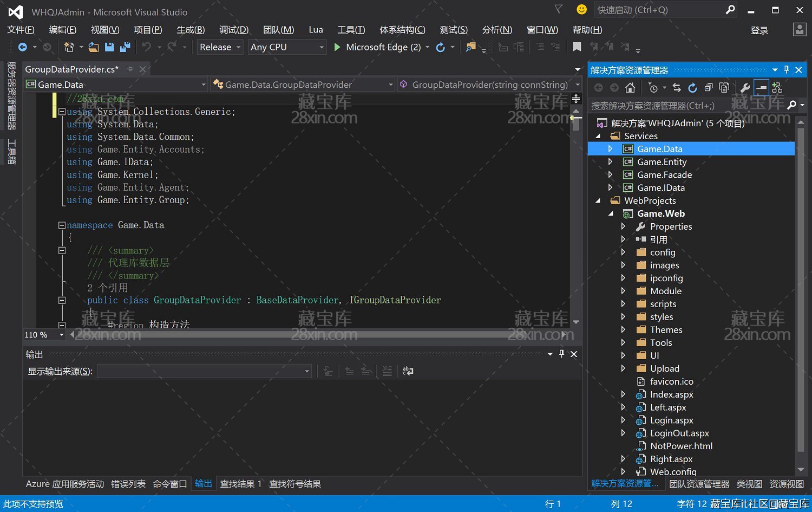
Task: Click the editor vertical scrollbar
Action: point(576,216)
